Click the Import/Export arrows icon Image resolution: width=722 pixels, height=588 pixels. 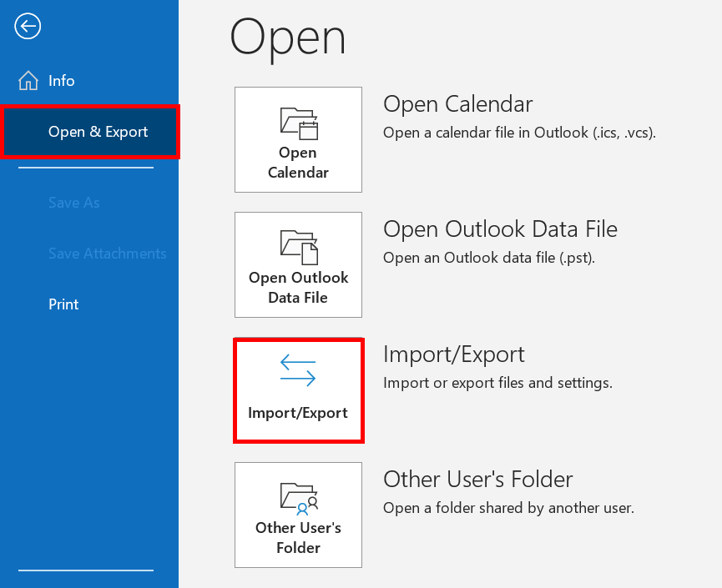click(298, 369)
